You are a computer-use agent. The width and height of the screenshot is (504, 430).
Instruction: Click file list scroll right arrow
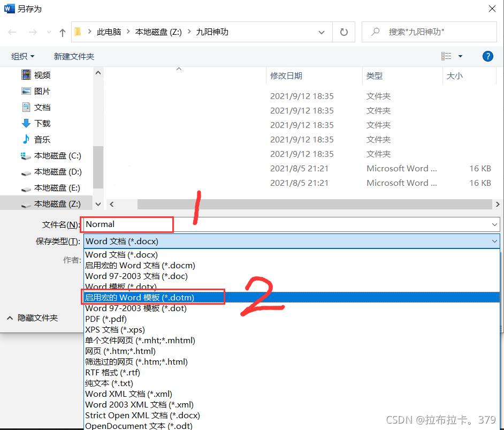click(497, 204)
